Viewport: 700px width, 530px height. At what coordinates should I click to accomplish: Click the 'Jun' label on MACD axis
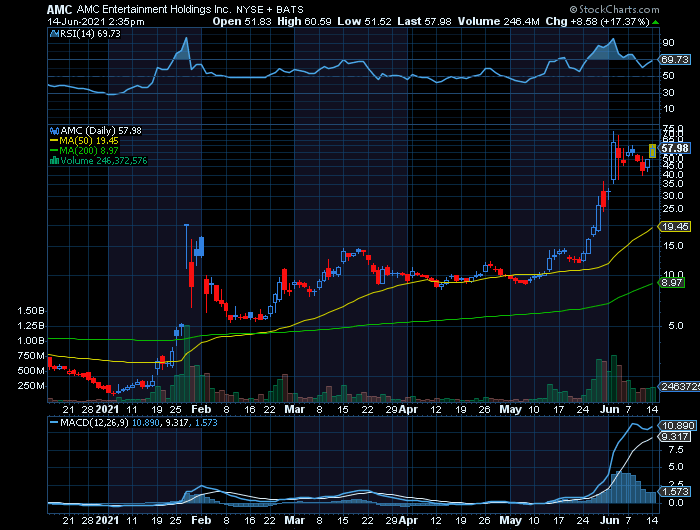point(610,520)
